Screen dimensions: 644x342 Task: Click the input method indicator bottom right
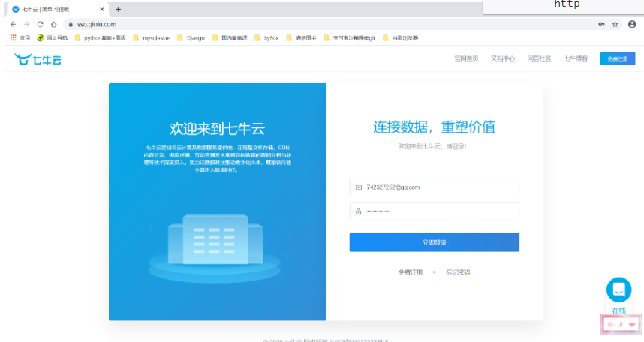pos(621,324)
